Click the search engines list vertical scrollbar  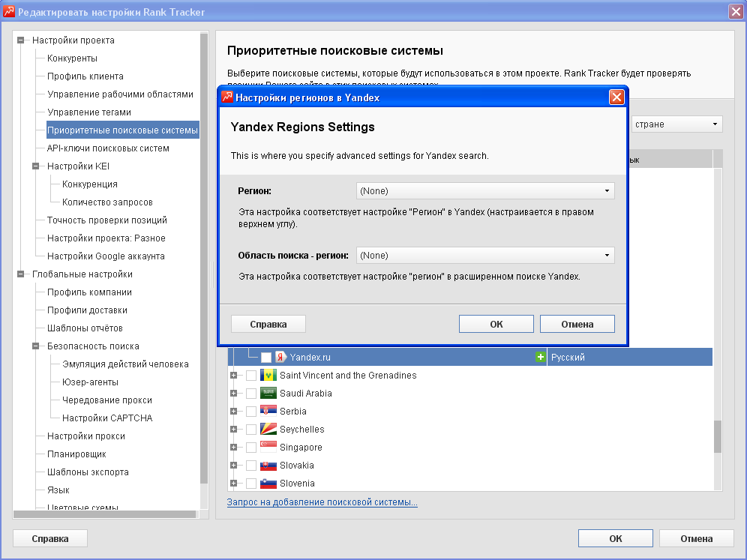[717, 436]
